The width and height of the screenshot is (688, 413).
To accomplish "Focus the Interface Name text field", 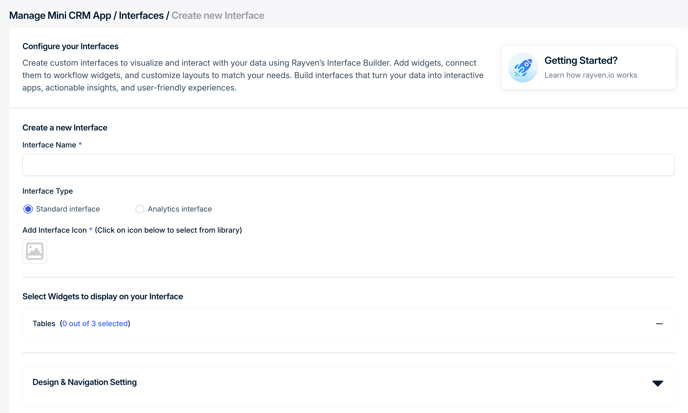I will [x=348, y=165].
